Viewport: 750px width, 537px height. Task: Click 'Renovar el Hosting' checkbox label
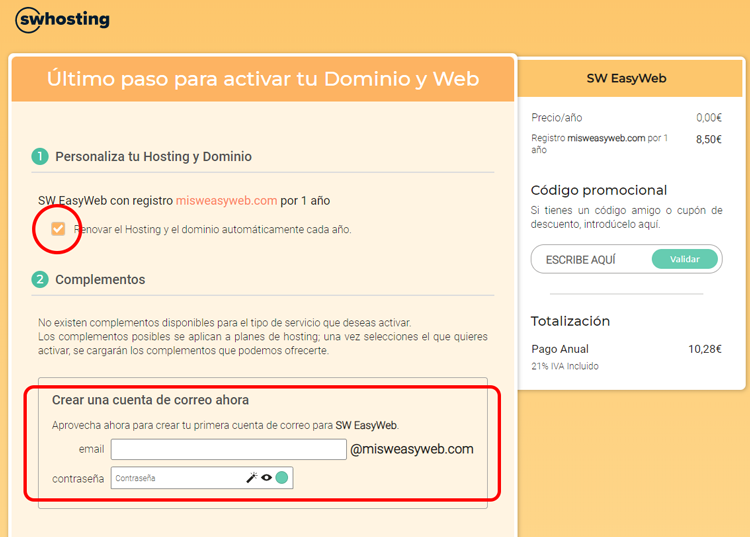point(212,230)
